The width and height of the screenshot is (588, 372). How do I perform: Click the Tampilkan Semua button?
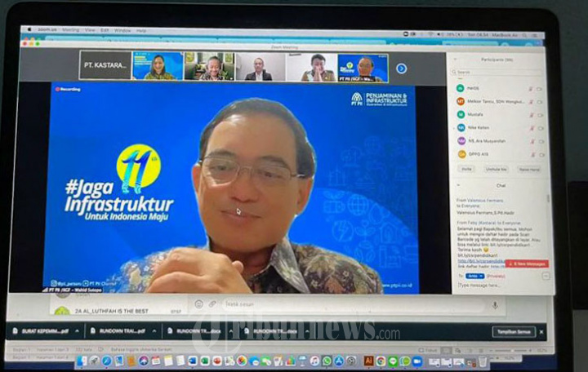[514, 332]
